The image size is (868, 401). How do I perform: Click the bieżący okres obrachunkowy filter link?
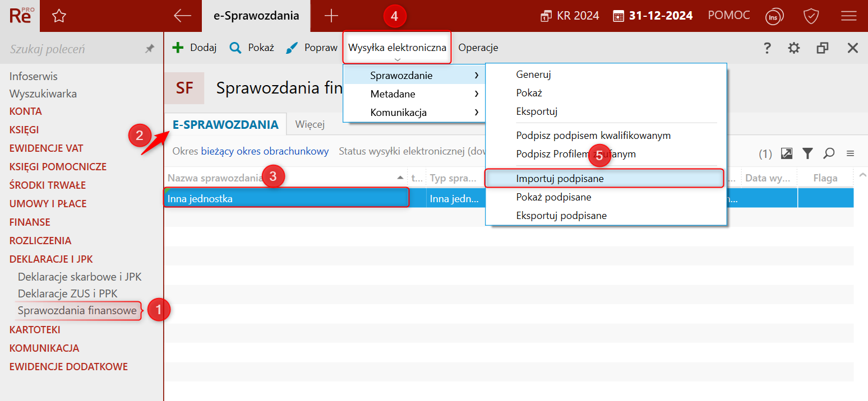(265, 151)
